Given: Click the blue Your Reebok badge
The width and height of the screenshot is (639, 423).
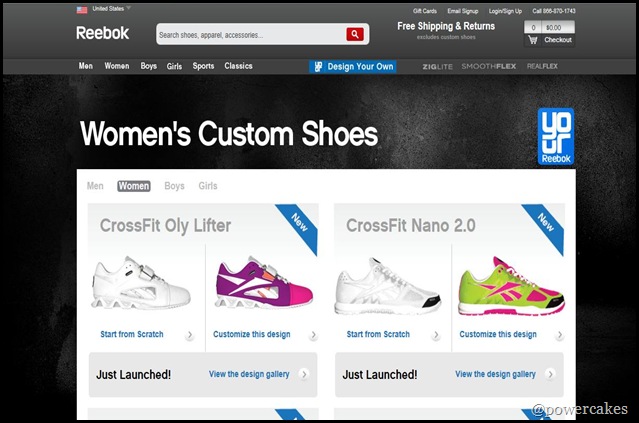Looking at the screenshot, I should (556, 137).
